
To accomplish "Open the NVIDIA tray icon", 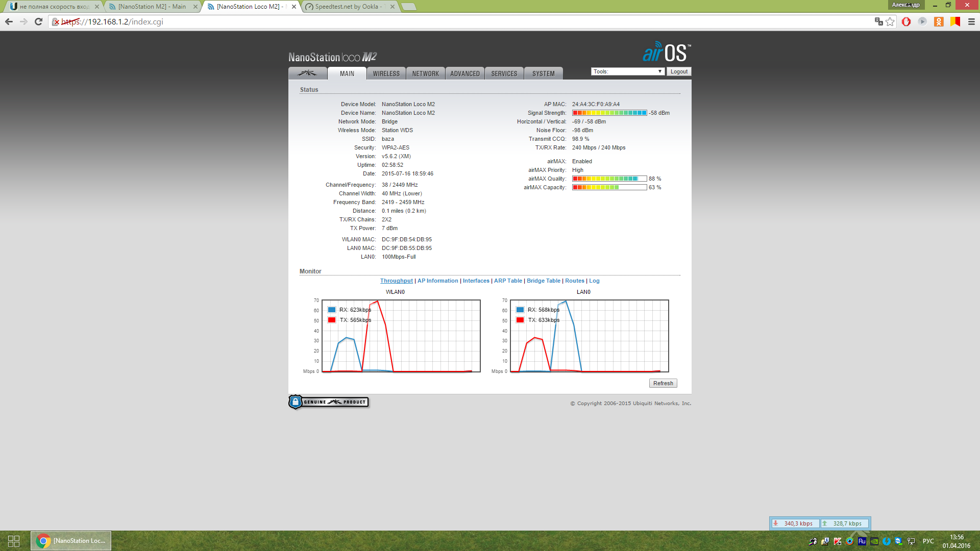I will [x=874, y=541].
